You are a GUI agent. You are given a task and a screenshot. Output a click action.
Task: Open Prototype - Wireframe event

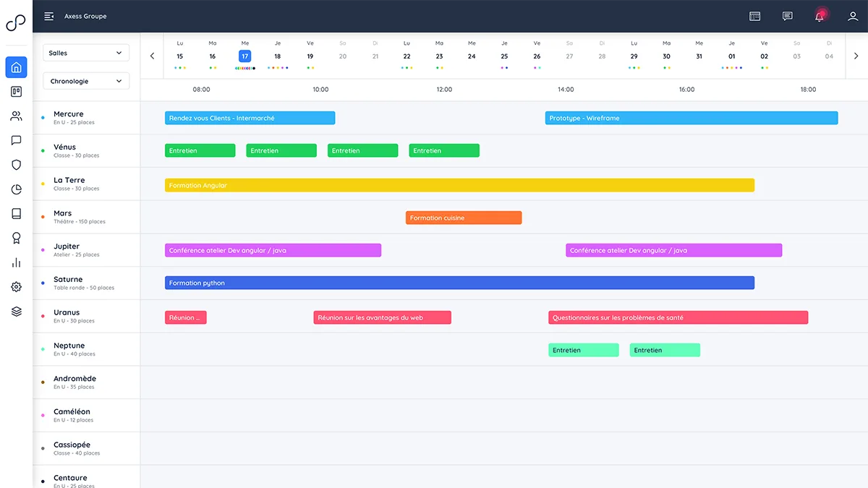coord(692,118)
